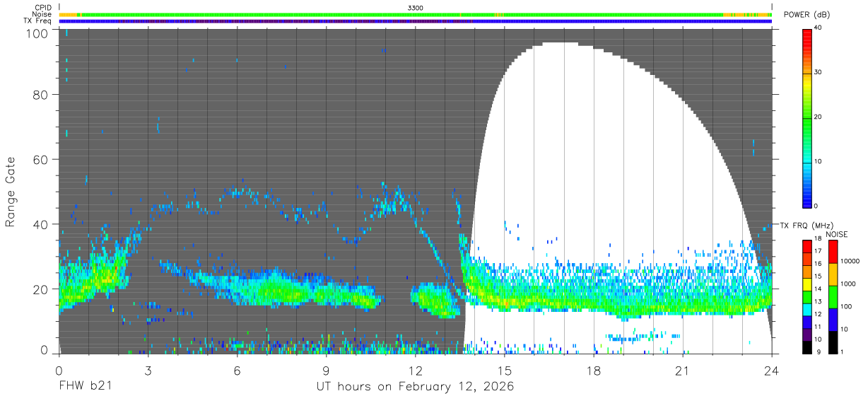Click the 24 hour tick on the UT axis
Screen dimensions: 868x401
click(x=772, y=370)
